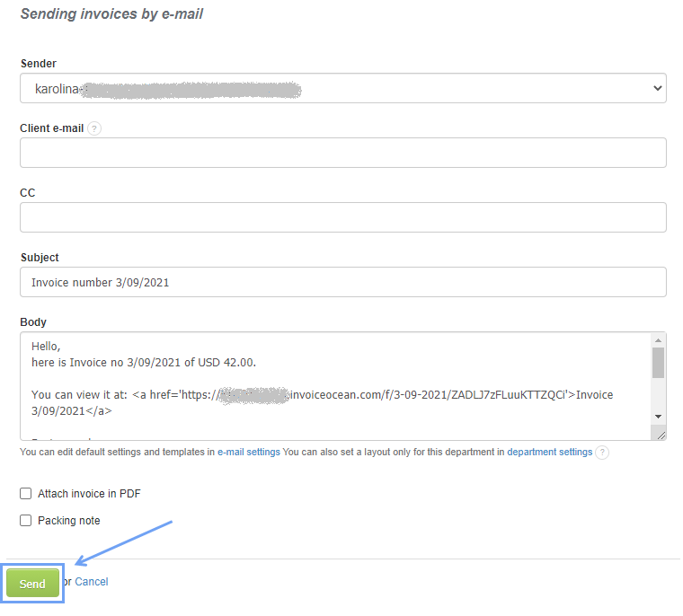The image size is (683, 616).
Task: Tick the Packing note checkbox
Action: [26, 521]
